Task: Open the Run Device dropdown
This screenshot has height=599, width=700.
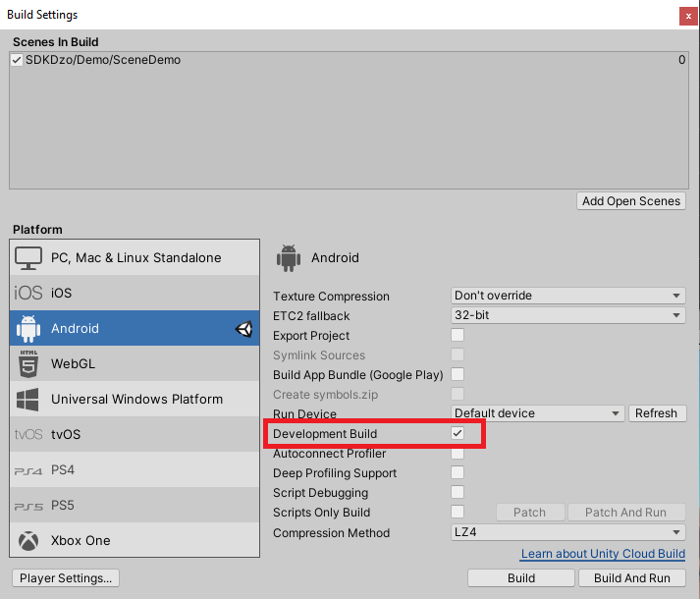Action: pyautogui.click(x=537, y=413)
